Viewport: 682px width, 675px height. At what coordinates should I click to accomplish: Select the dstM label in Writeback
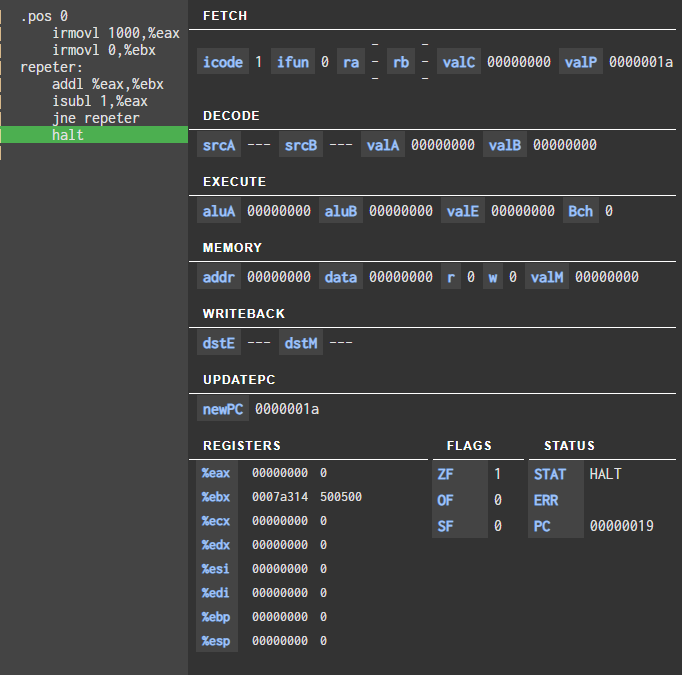pyautogui.click(x=301, y=343)
